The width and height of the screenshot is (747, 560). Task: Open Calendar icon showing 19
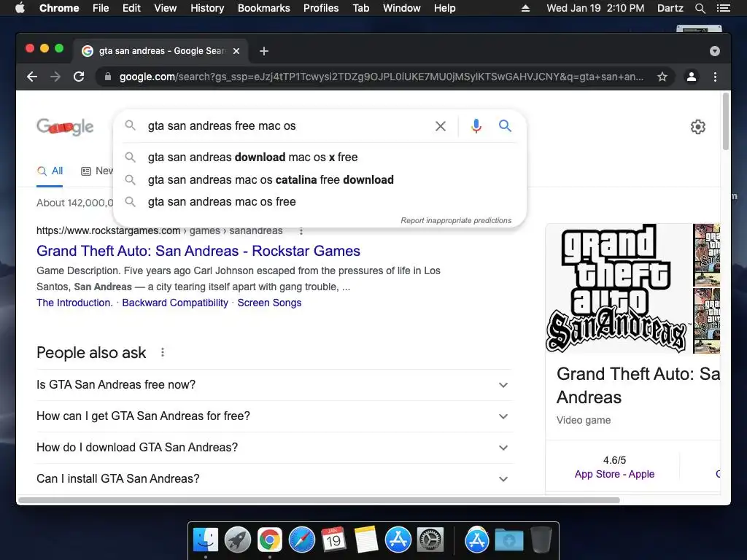[x=333, y=540]
